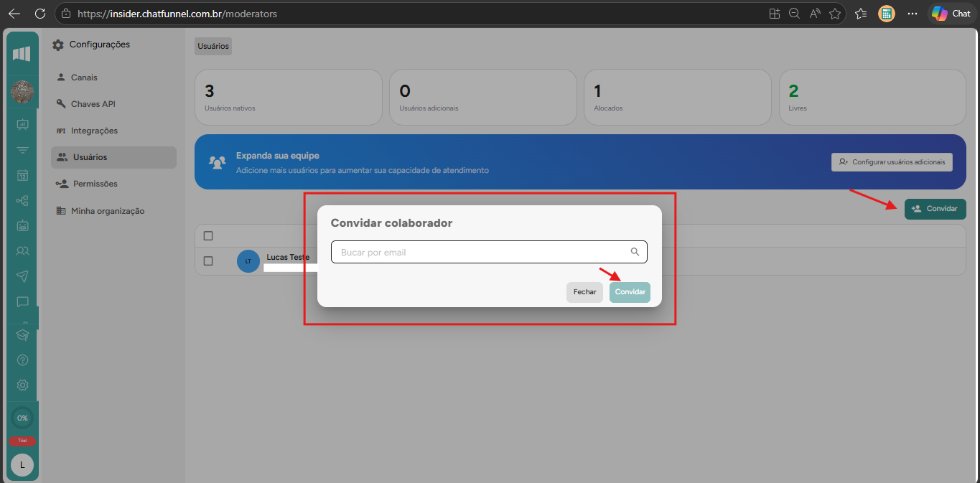Open the paper plane send icon

pyautogui.click(x=22, y=276)
